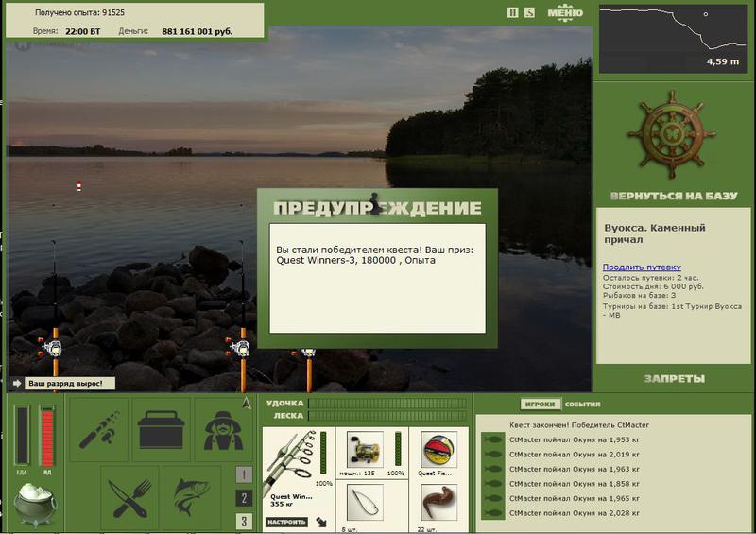Click the Вуокса. Каменный причал location title
This screenshot has height=534, width=756.
[655, 233]
